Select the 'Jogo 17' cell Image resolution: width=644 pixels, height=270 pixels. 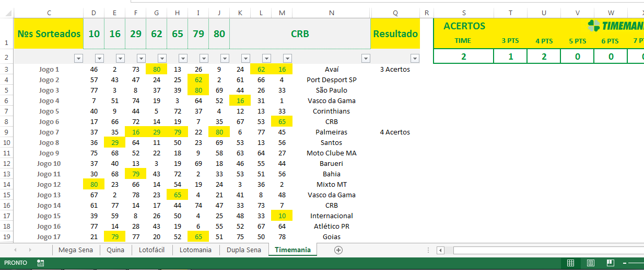coord(49,237)
